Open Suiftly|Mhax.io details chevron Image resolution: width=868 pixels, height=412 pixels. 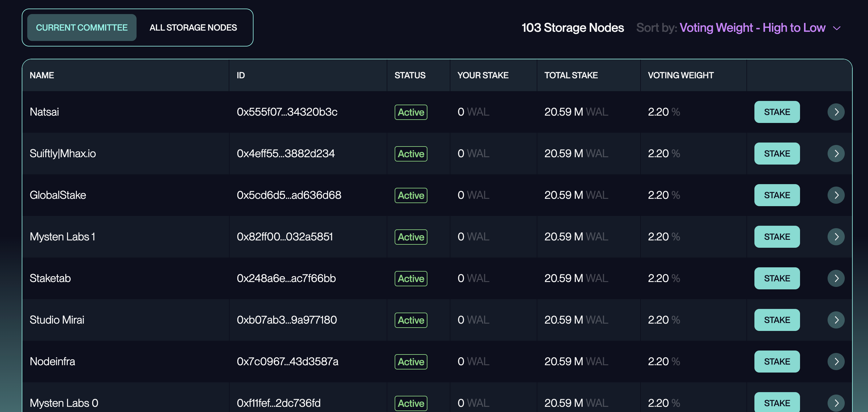coord(836,154)
